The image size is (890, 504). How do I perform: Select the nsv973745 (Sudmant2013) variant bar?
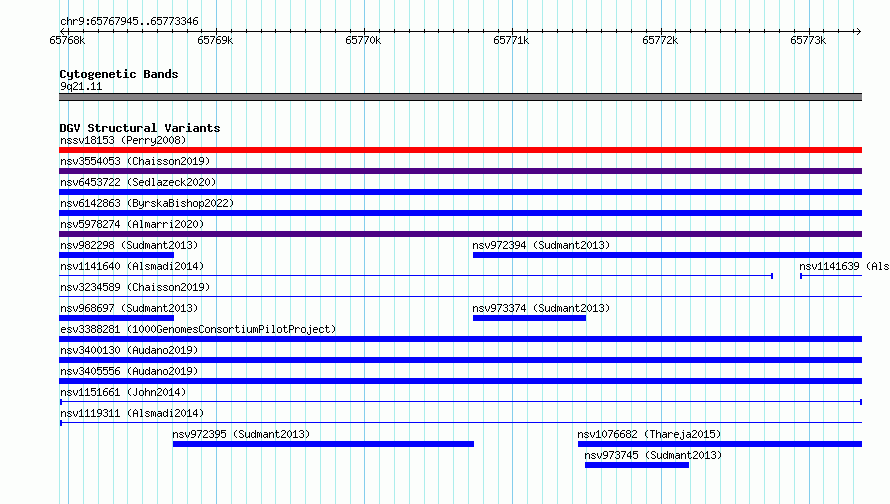coord(637,465)
